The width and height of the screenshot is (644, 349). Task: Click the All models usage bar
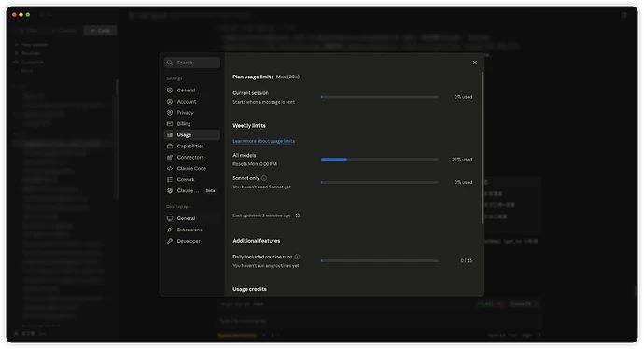pyautogui.click(x=380, y=159)
